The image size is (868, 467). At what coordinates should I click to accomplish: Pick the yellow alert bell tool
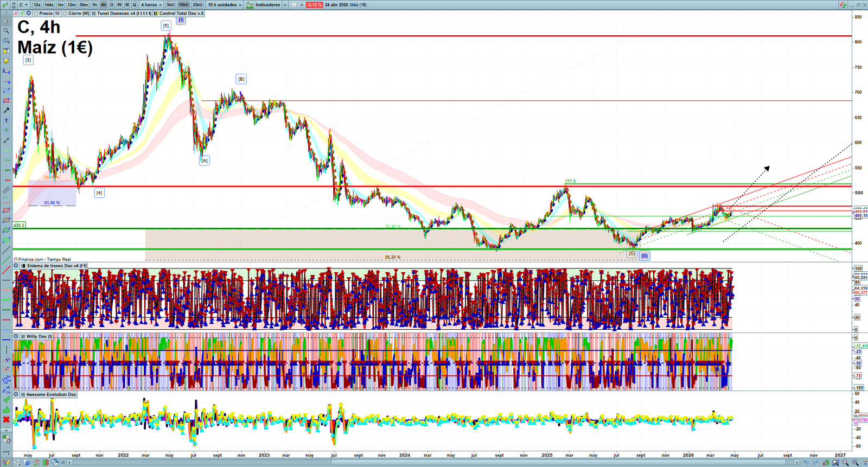(6, 61)
